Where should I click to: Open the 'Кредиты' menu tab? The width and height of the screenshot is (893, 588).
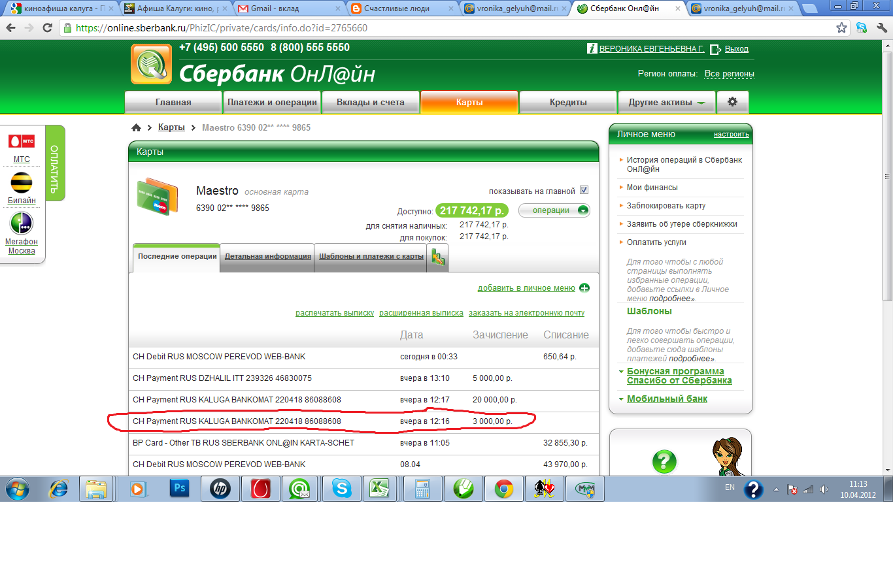[x=568, y=102]
